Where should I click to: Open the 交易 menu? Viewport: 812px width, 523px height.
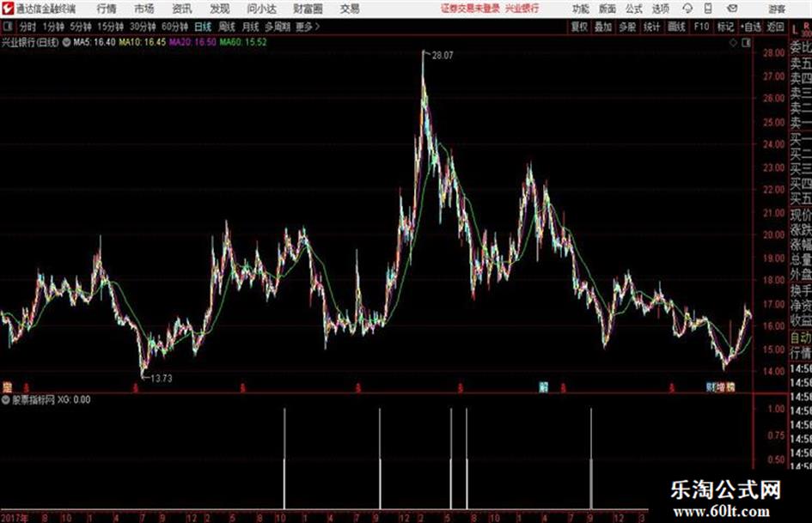[x=350, y=9]
